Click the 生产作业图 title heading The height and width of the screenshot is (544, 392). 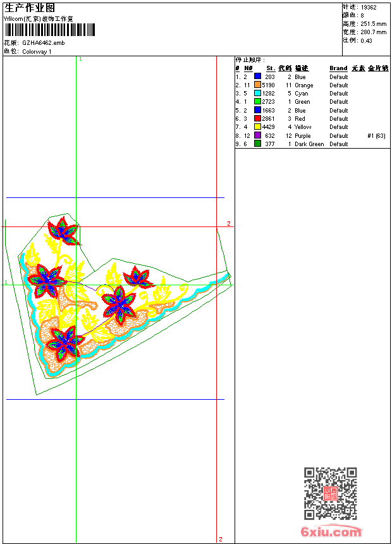30,8
